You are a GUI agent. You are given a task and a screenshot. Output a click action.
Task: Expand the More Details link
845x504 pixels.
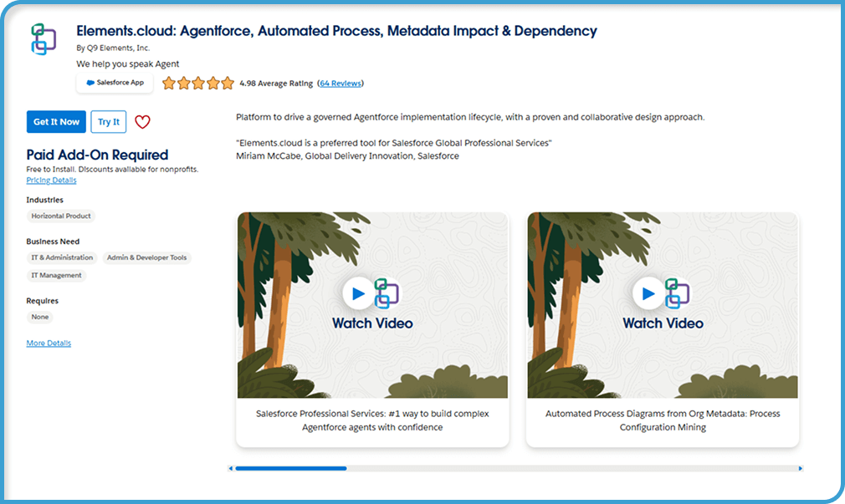pyautogui.click(x=49, y=343)
